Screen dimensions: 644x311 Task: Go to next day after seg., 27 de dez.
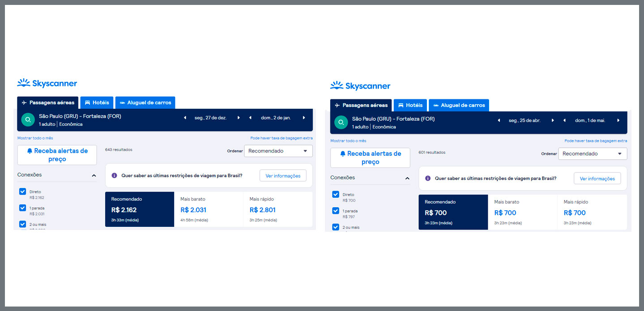(239, 118)
